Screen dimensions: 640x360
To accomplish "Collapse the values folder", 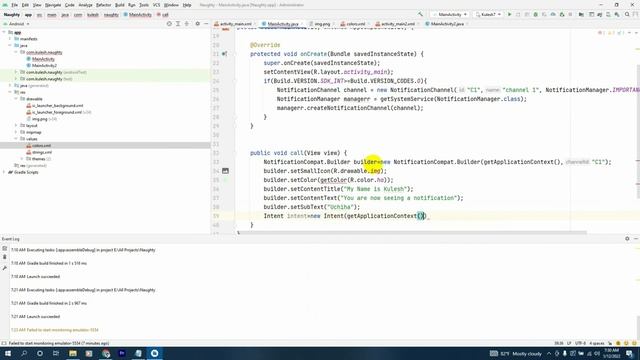I will (16, 139).
